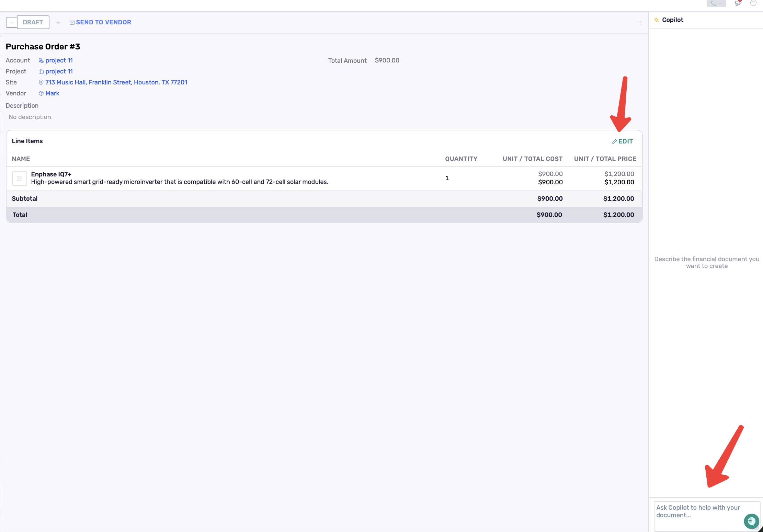
Task: Click the Enphase IQ7+ image placeholder thumbnail
Action: [19, 178]
